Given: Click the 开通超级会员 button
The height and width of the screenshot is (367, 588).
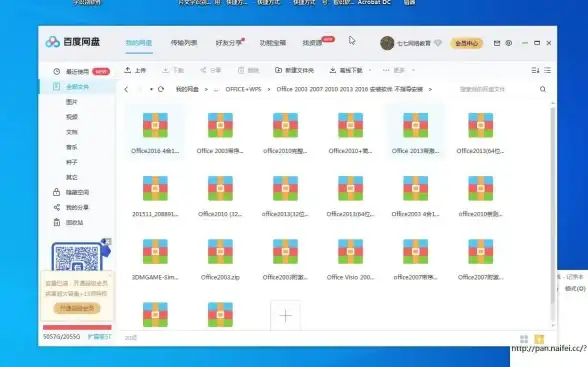Looking at the screenshot, I should (77, 308).
